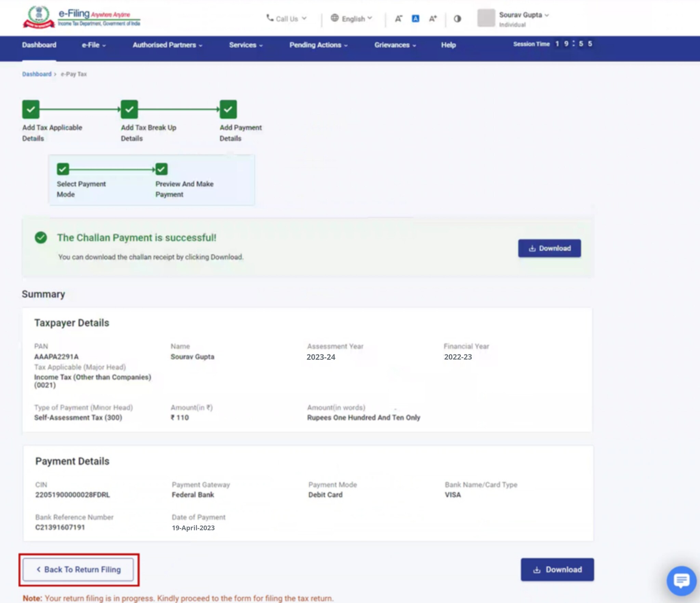Download challan receipt from success banner
The width and height of the screenshot is (700, 603).
coord(549,248)
